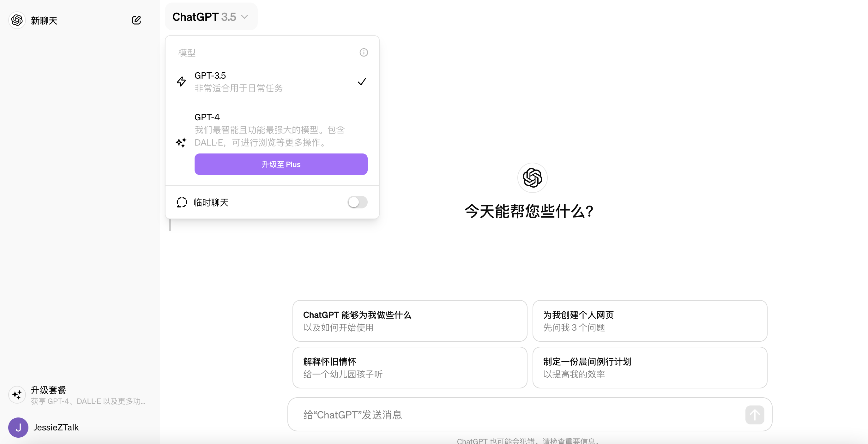The height and width of the screenshot is (444, 868).
Task: Choose the 'ChatGPT 能够为我做些什么' suggestion card
Action: (410, 321)
